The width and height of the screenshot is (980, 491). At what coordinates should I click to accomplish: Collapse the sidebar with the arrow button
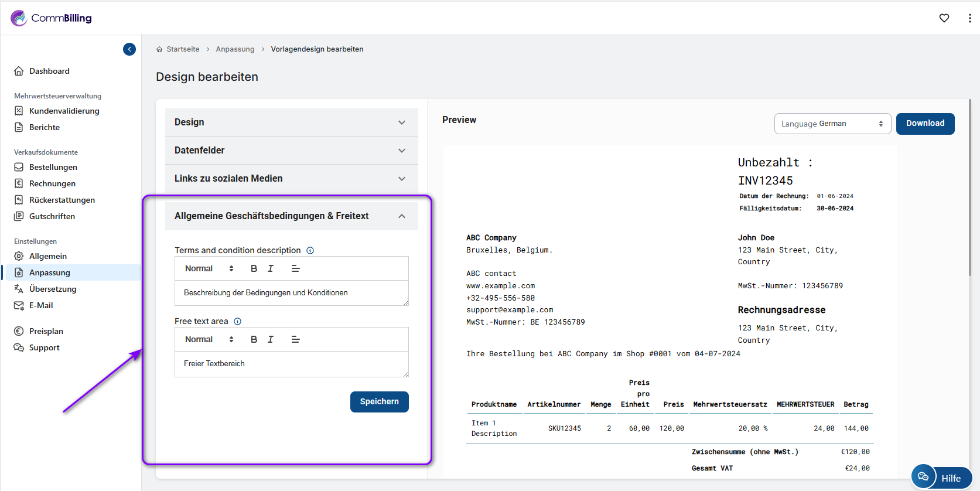click(x=129, y=49)
